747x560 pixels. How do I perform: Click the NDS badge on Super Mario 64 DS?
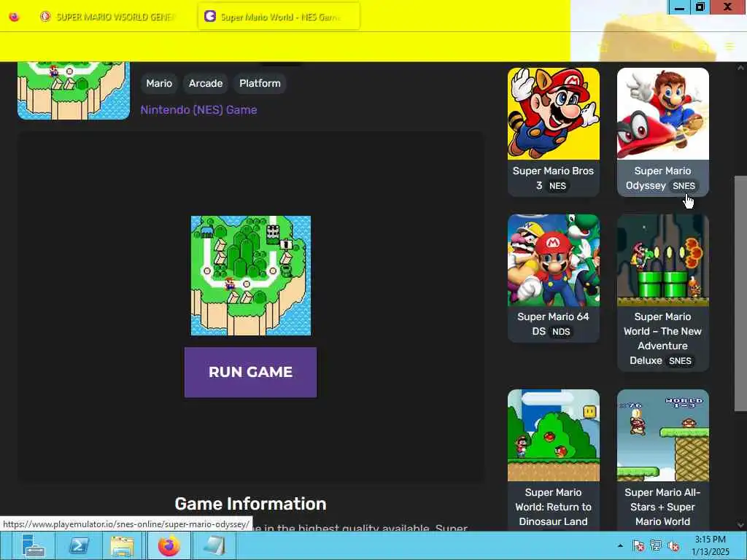click(x=561, y=332)
